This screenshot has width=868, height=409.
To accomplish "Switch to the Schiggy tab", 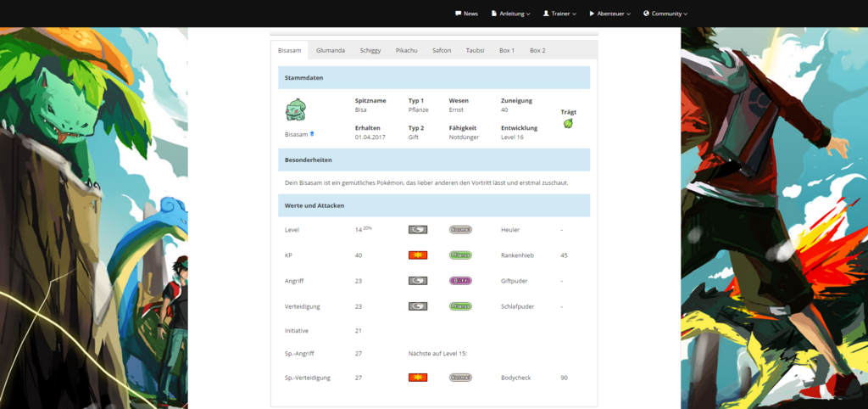I will pos(370,50).
